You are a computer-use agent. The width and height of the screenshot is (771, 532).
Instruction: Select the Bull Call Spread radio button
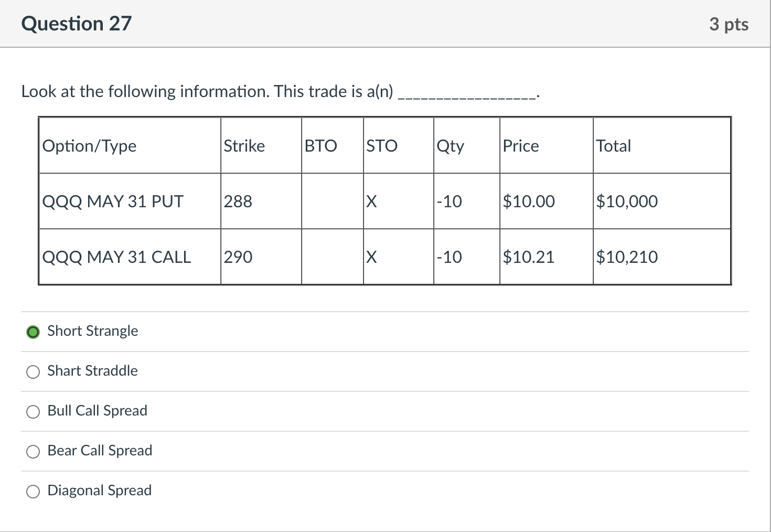click(x=33, y=412)
